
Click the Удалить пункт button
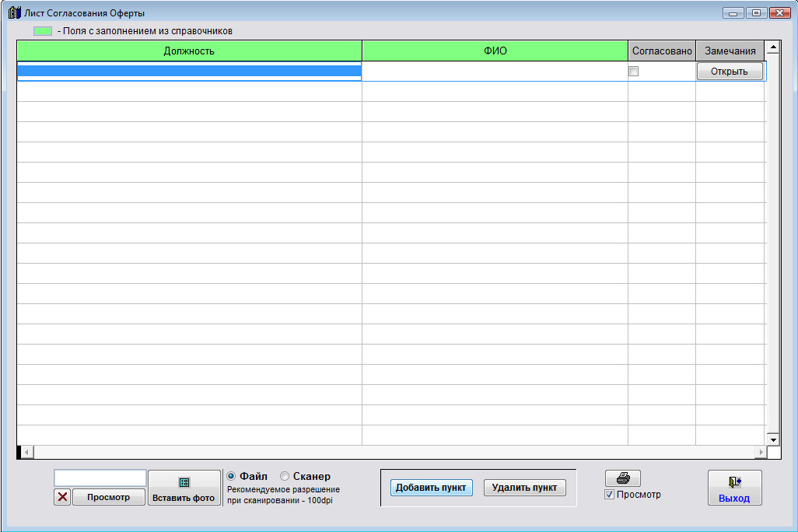525,487
